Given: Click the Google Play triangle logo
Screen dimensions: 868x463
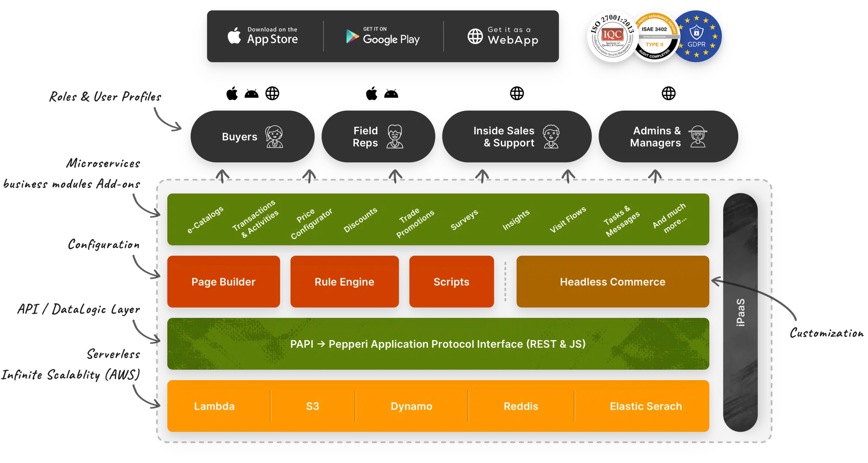Looking at the screenshot, I should click(x=352, y=36).
